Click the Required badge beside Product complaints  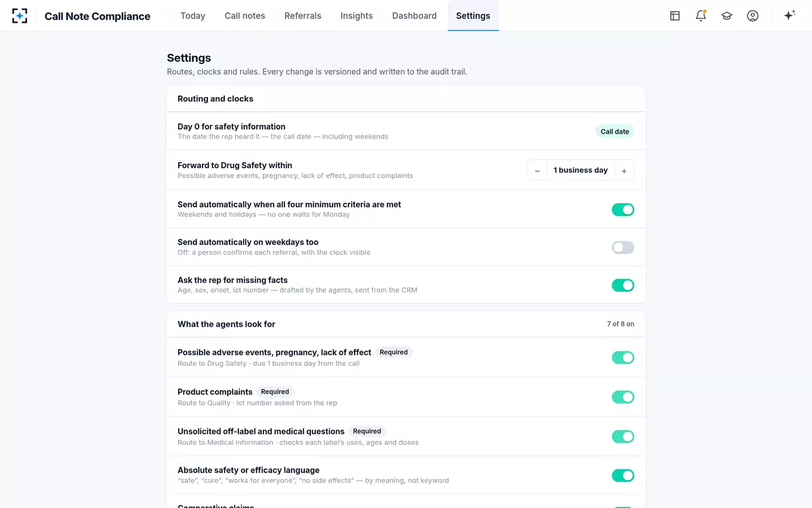pyautogui.click(x=275, y=392)
